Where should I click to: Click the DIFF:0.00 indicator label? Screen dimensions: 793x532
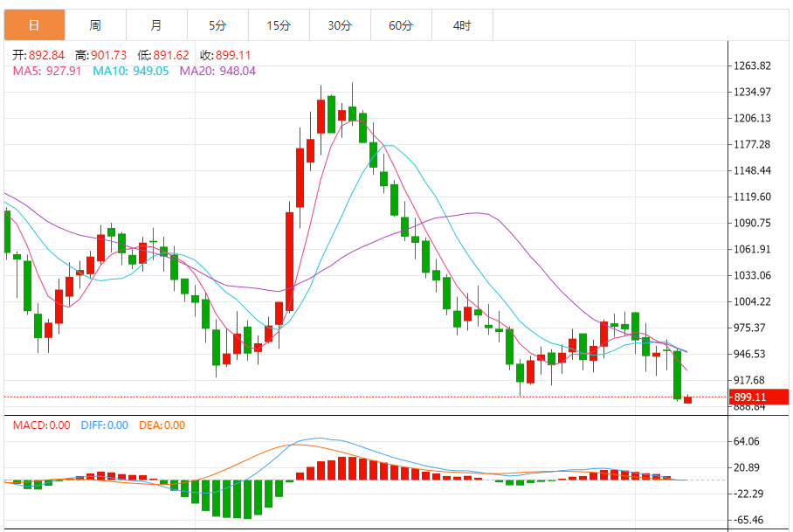pyautogui.click(x=105, y=425)
